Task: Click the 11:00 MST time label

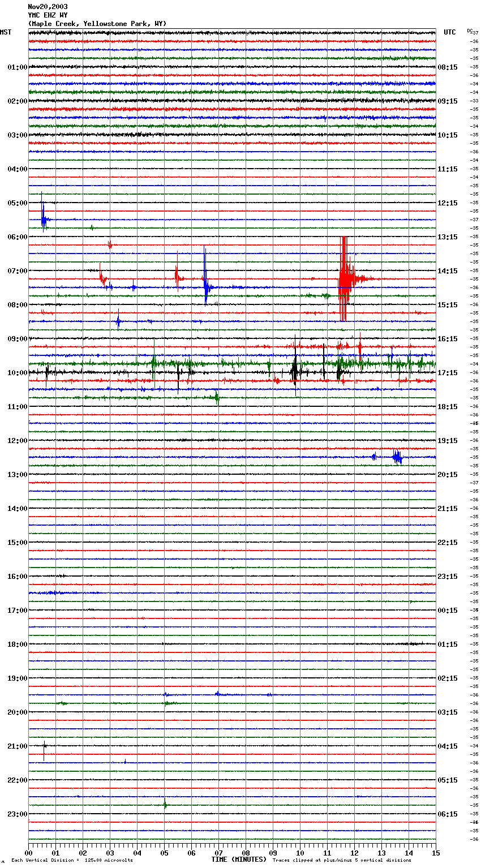Action: tap(17, 407)
